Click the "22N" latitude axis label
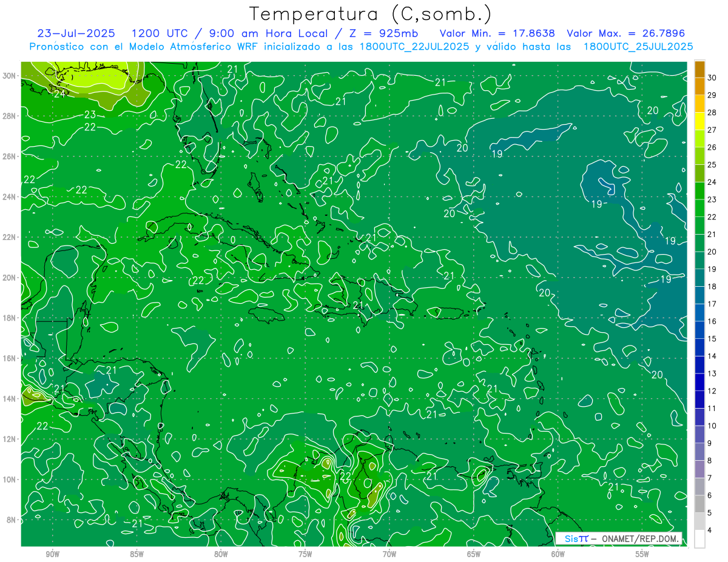The height and width of the screenshot is (562, 728). tap(10, 237)
